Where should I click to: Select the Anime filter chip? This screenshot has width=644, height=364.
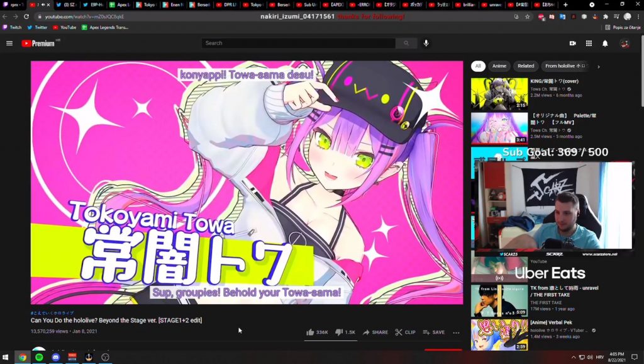pyautogui.click(x=499, y=66)
